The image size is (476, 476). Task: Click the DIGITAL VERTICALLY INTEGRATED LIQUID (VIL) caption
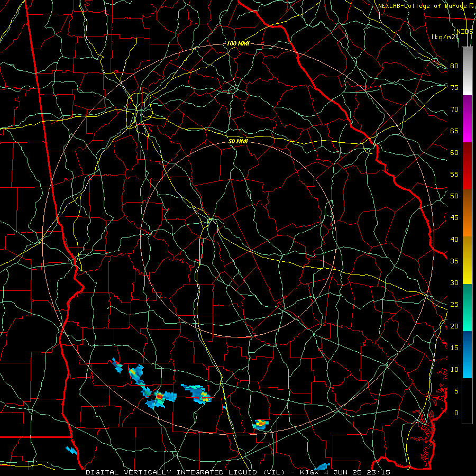(186, 472)
